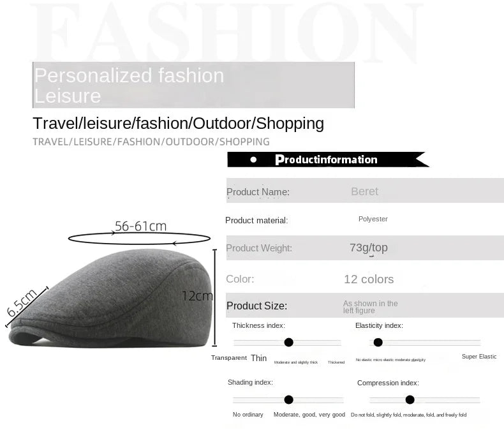The image size is (504, 437).
Task: Click the Travel/leisure/fashion/Outdoor/Shopping heading
Action: point(178,123)
